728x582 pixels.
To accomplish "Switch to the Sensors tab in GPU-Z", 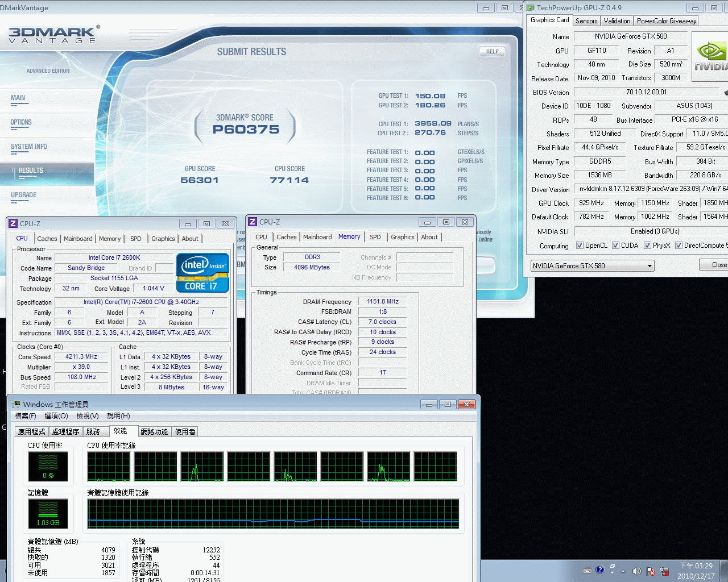I will coord(586,21).
